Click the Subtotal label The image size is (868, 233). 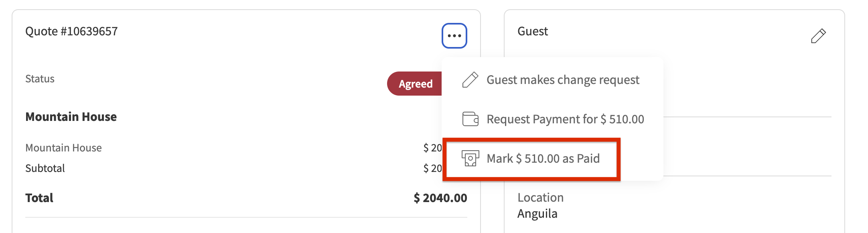click(x=45, y=168)
